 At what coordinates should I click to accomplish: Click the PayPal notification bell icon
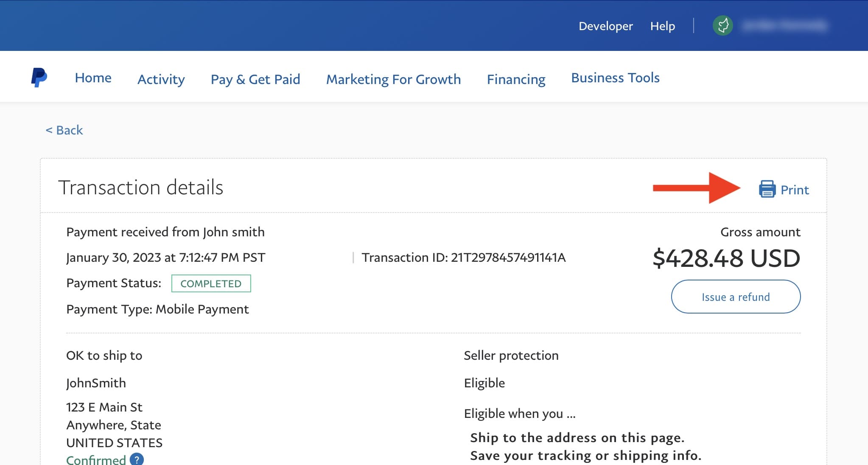pos(722,26)
